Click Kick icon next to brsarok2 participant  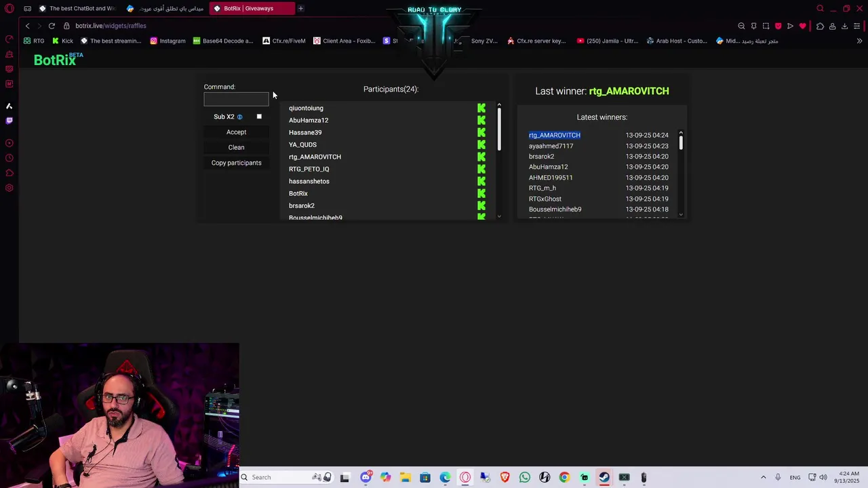point(481,206)
